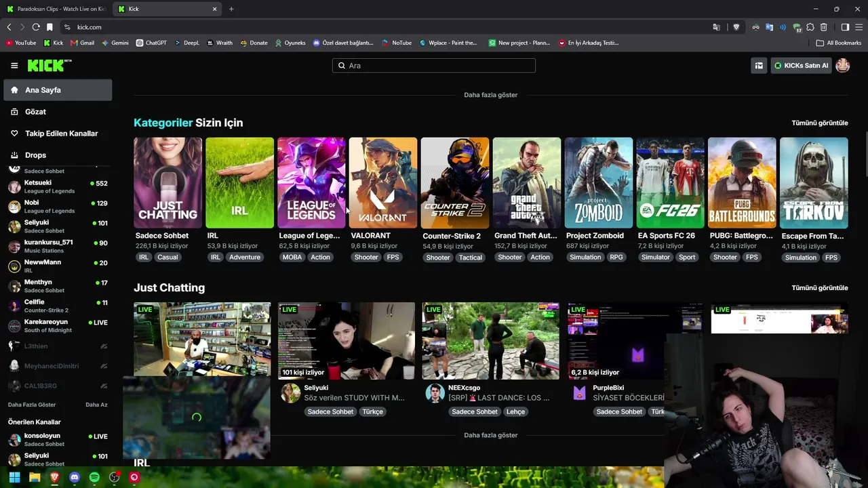The image size is (868, 488).
Task: Bookmark this page with the bookmark icon
Action: coord(50,27)
